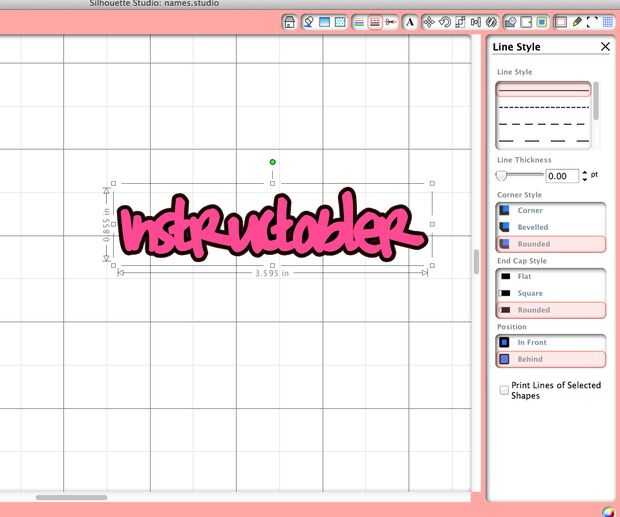Image resolution: width=620 pixels, height=517 pixels.
Task: Click the canvas horizontal scrollbar thumb
Action: [x=71, y=497]
